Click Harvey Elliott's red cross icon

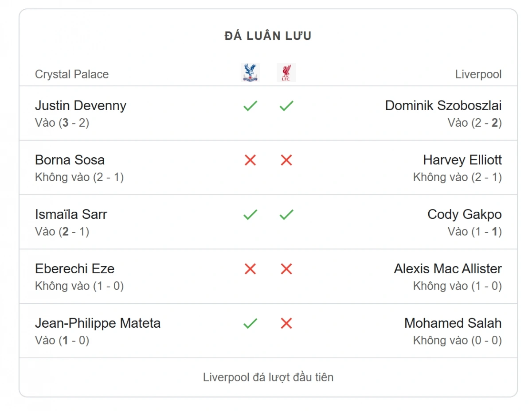286,160
